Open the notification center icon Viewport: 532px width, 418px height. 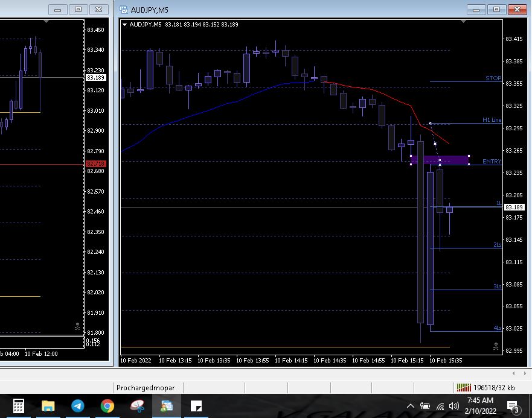tap(513, 406)
